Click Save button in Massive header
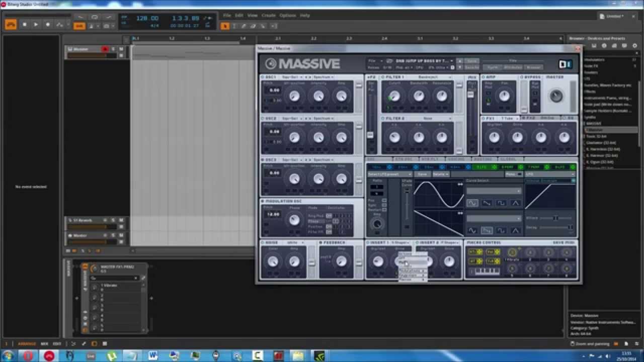 471,61
